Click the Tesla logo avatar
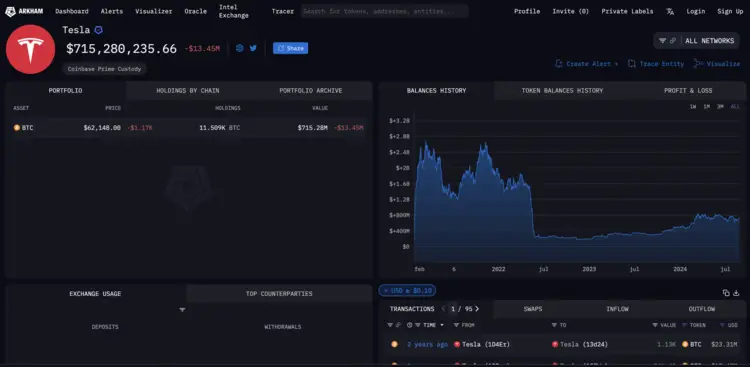This screenshot has width=750, height=367. point(31,49)
